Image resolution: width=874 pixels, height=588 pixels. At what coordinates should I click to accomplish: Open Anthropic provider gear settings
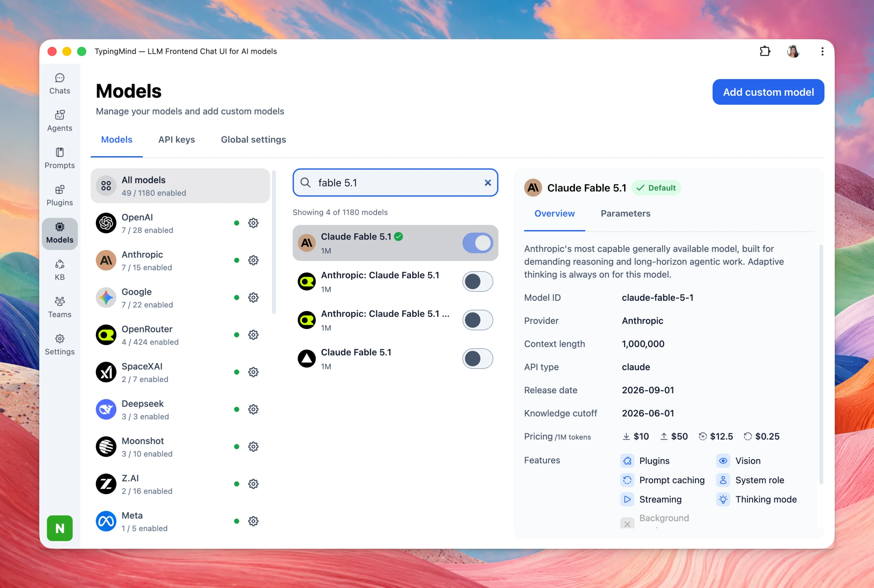(253, 260)
